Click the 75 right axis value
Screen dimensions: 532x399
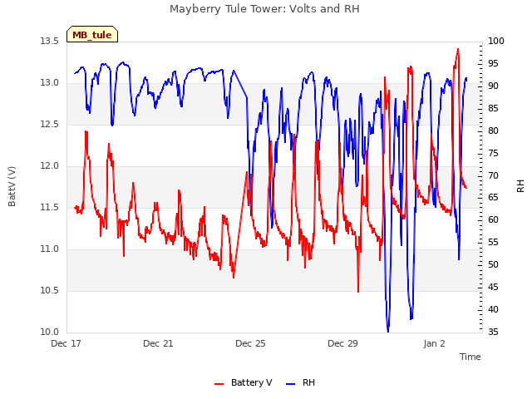[x=493, y=153]
